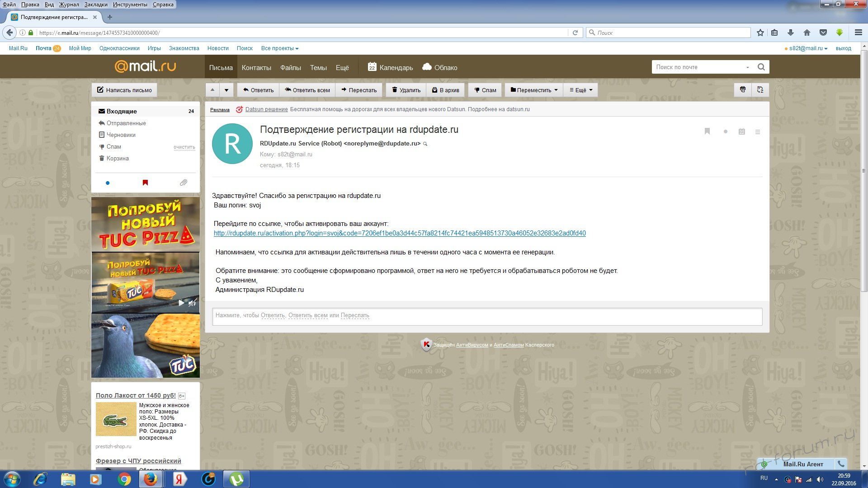Open the Calendar (Календарь) icon
The width and height of the screenshot is (868, 488).
tap(372, 67)
